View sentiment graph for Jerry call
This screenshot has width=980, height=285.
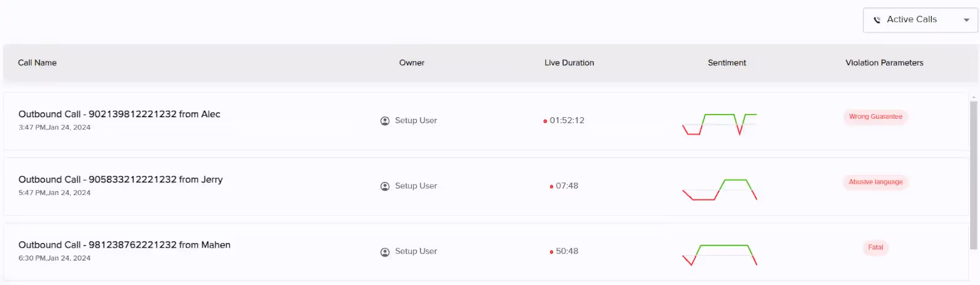tap(720, 189)
